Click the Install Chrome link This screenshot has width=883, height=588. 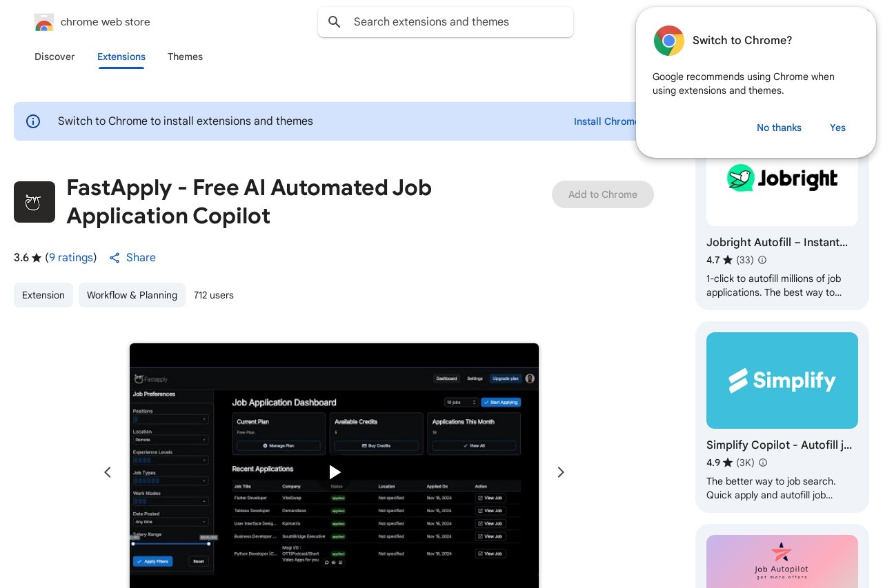605,121
